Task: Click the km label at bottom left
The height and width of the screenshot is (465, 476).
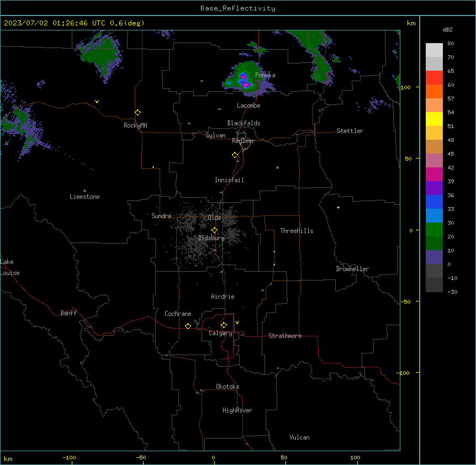Action: (8, 459)
